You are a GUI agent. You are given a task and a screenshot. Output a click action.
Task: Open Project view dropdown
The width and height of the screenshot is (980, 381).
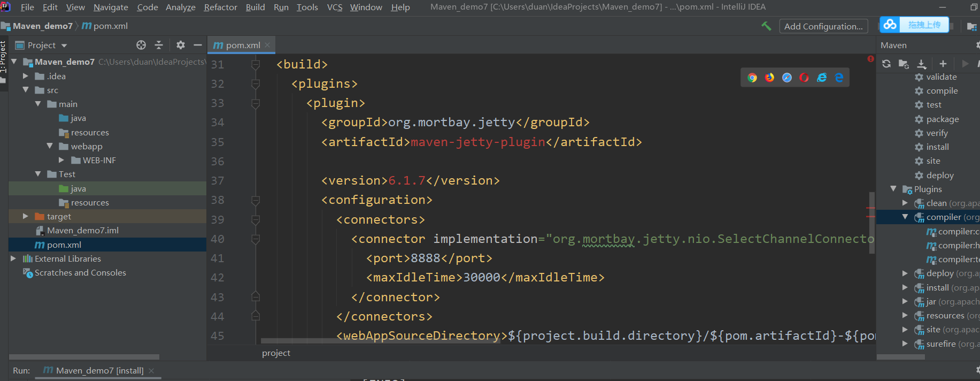[x=64, y=45]
